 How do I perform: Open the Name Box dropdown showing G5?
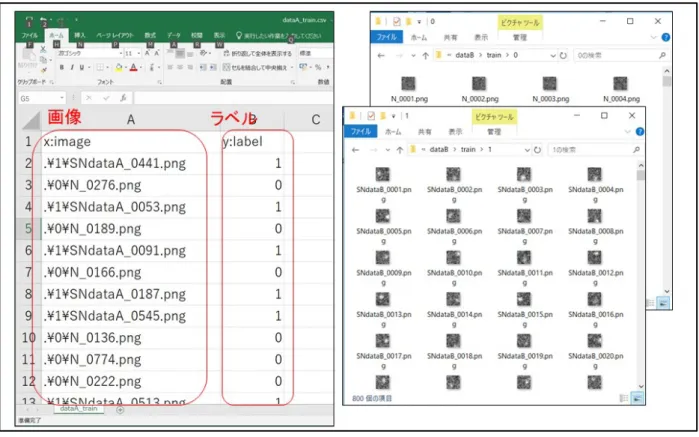coord(62,98)
